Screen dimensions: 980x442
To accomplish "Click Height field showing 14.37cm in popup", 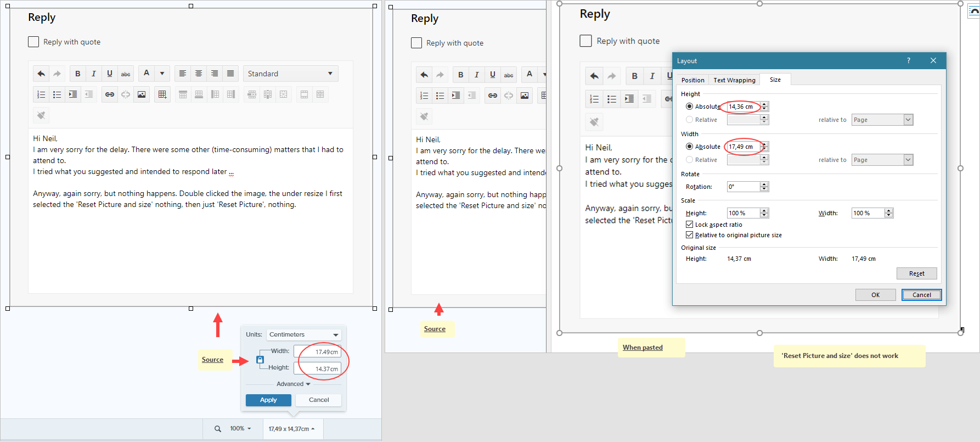I will point(317,368).
